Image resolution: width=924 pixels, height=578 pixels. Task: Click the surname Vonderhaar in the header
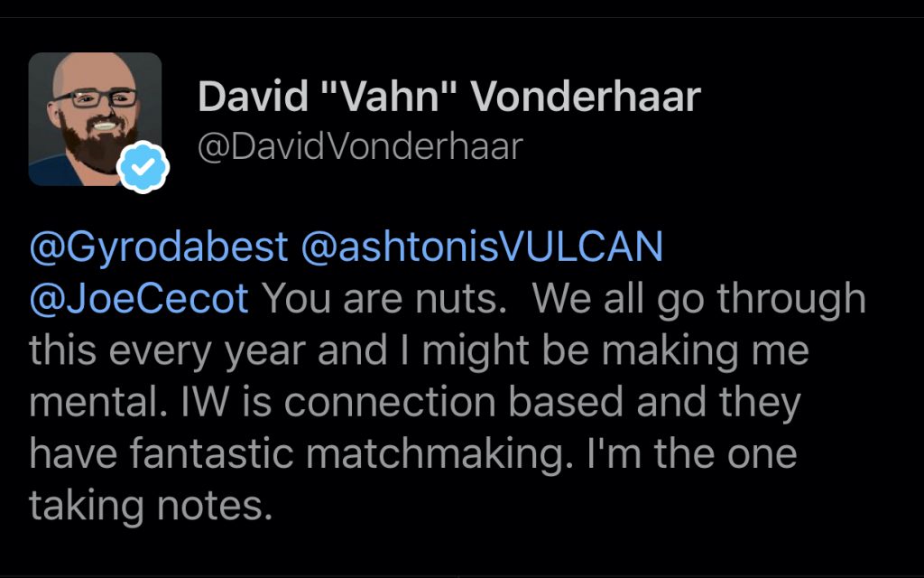pyautogui.click(x=585, y=96)
